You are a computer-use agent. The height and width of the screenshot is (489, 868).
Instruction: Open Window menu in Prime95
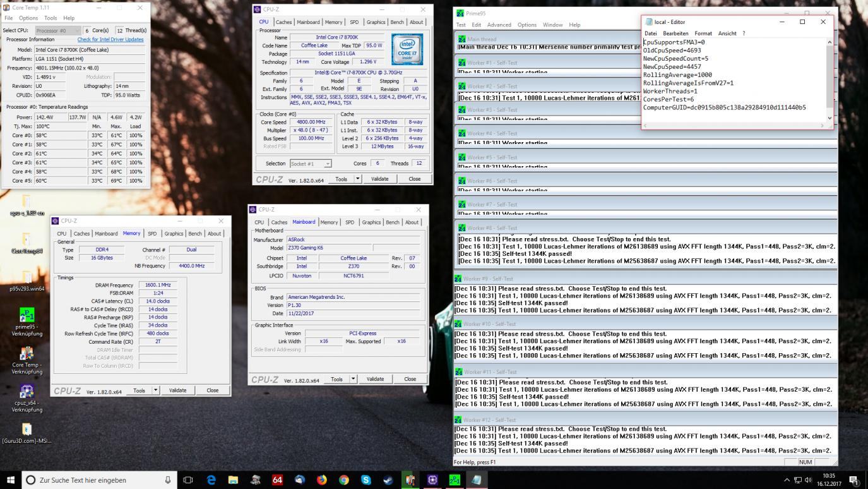(x=552, y=25)
